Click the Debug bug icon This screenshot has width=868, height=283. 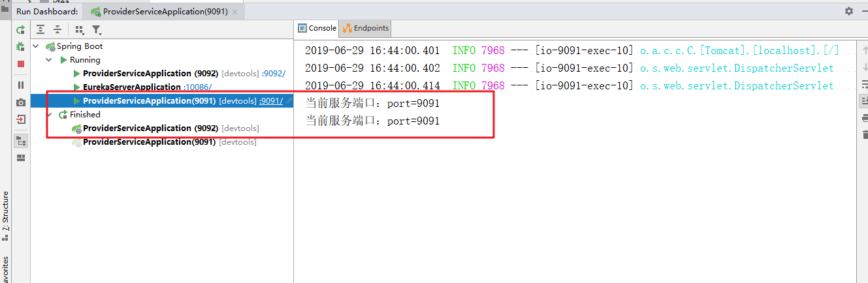21,46
